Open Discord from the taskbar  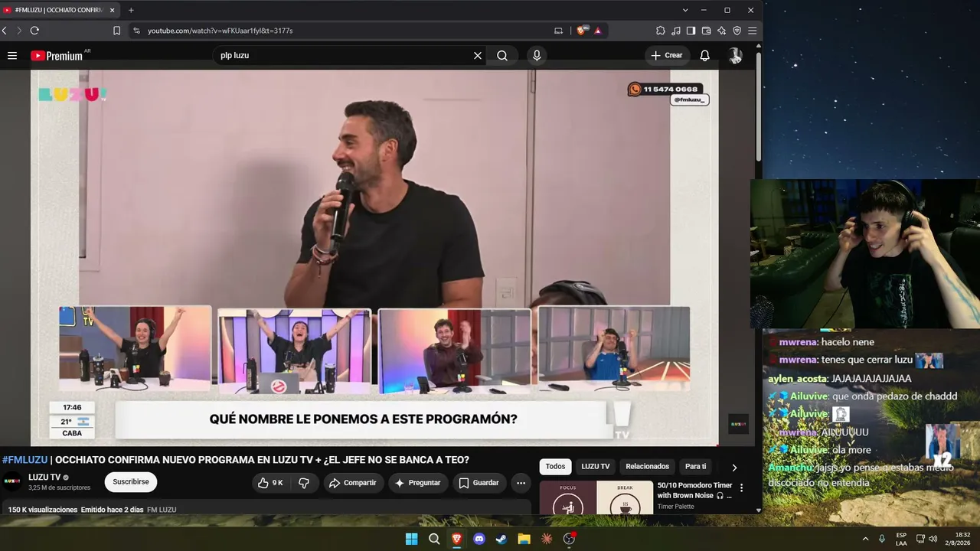click(x=479, y=539)
